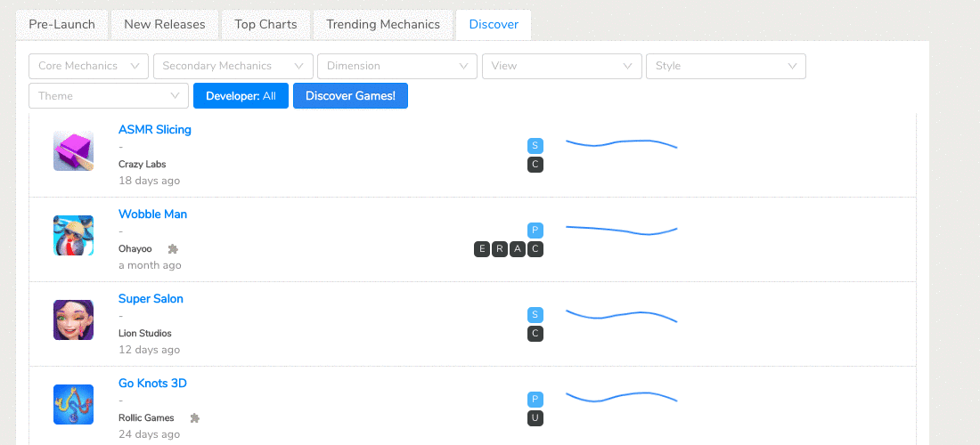Click the dark C badge in Wobble Man row
This screenshot has width=980, height=445.
click(535, 250)
